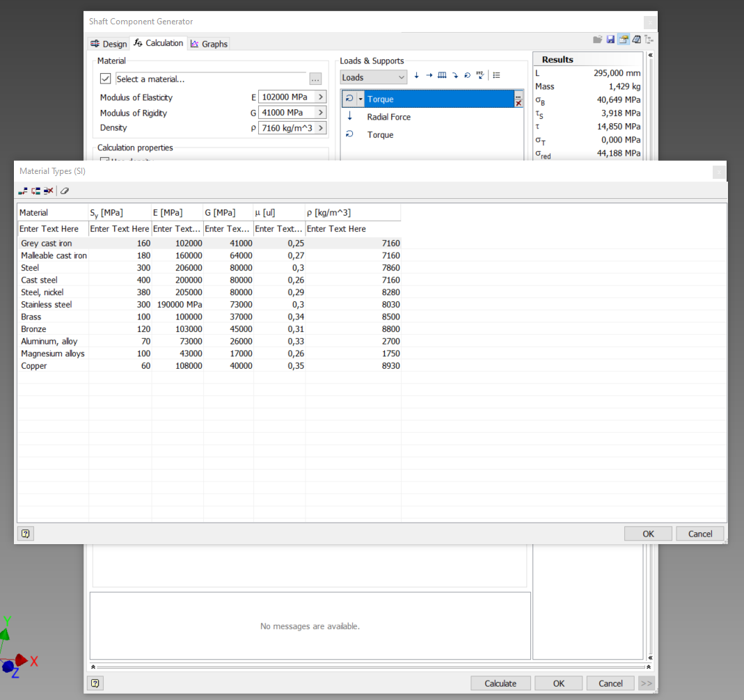744x700 pixels.
Task: Expand Density value arrow
Action: (x=321, y=128)
